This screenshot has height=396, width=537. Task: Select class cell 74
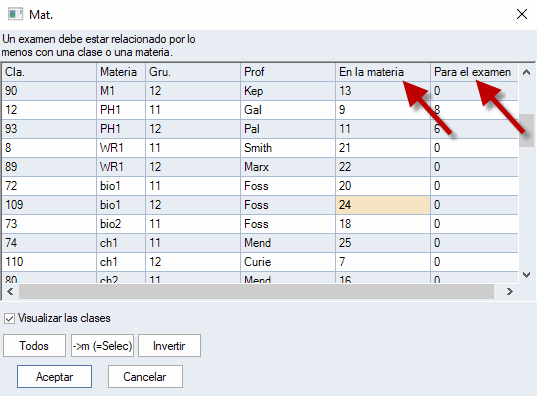[x=49, y=243]
